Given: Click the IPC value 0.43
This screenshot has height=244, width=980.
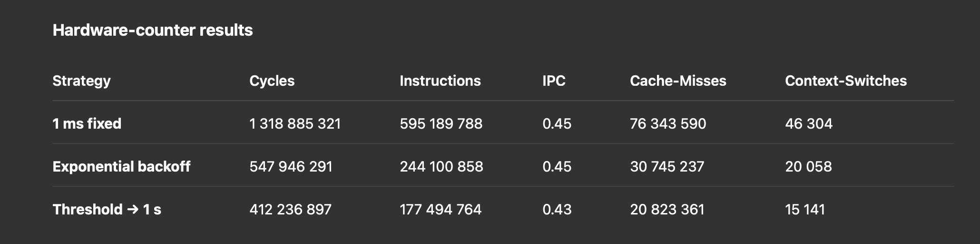Looking at the screenshot, I should tap(557, 210).
